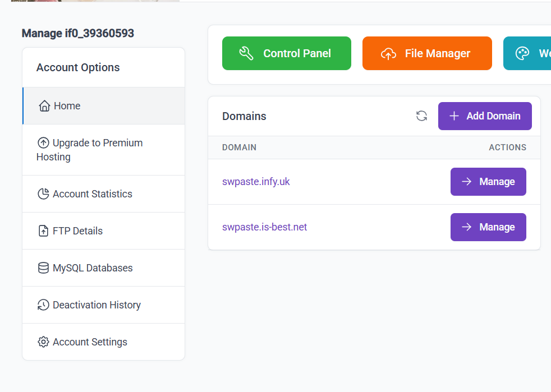Manage the swpaste.is-best.net domain
This screenshot has height=392, width=551.
coord(488,227)
